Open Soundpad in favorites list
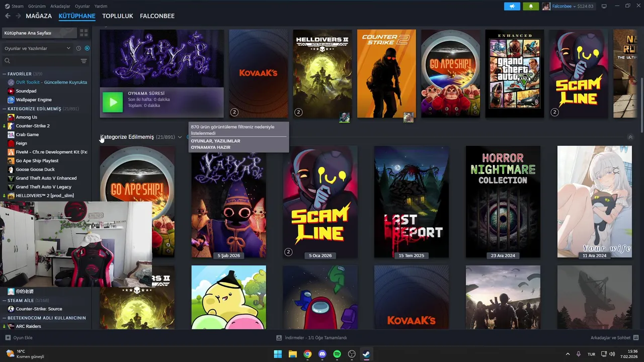Viewport: 644px width, 362px height. click(26, 91)
